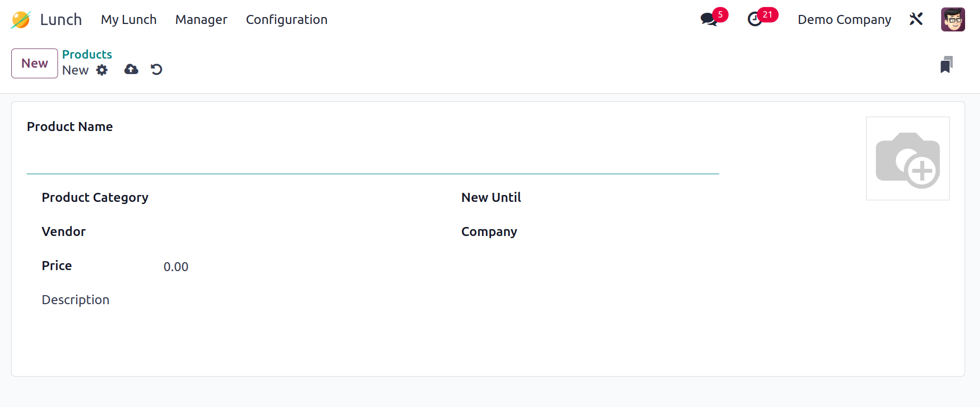Go back to the Products breadcrumb
980x407 pixels.
pos(87,54)
